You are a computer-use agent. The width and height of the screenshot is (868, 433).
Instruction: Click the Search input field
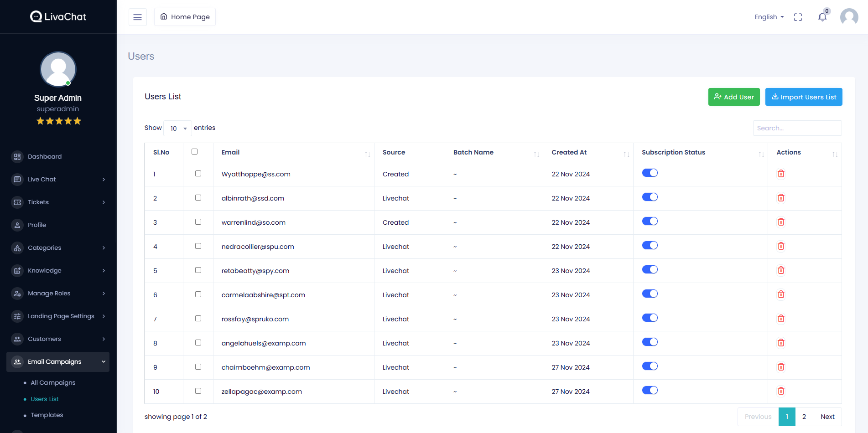click(797, 129)
